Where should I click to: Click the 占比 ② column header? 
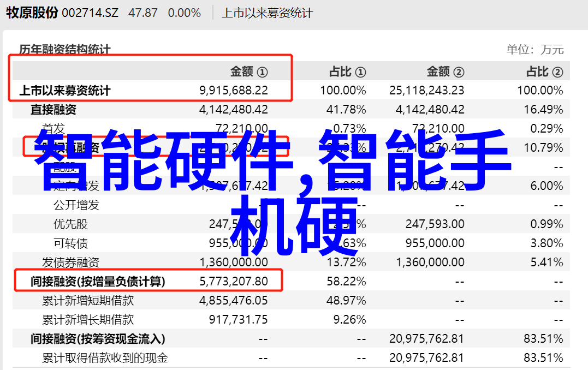(544, 71)
